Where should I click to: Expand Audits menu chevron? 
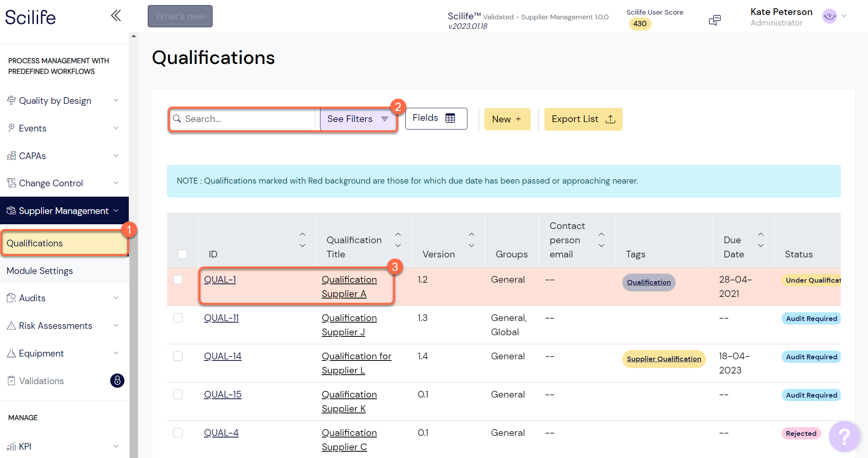tap(116, 298)
